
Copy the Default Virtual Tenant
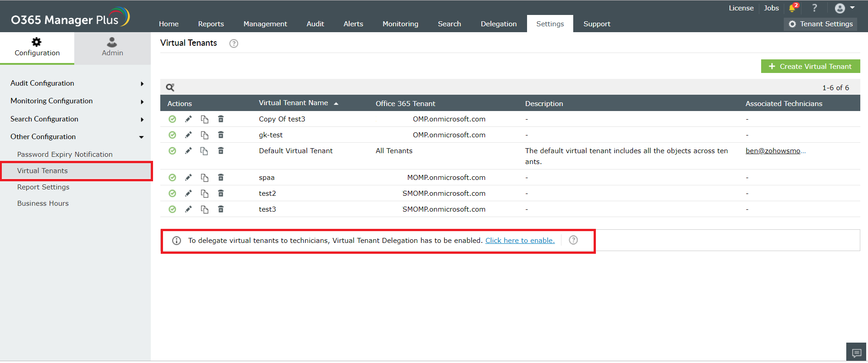(205, 151)
